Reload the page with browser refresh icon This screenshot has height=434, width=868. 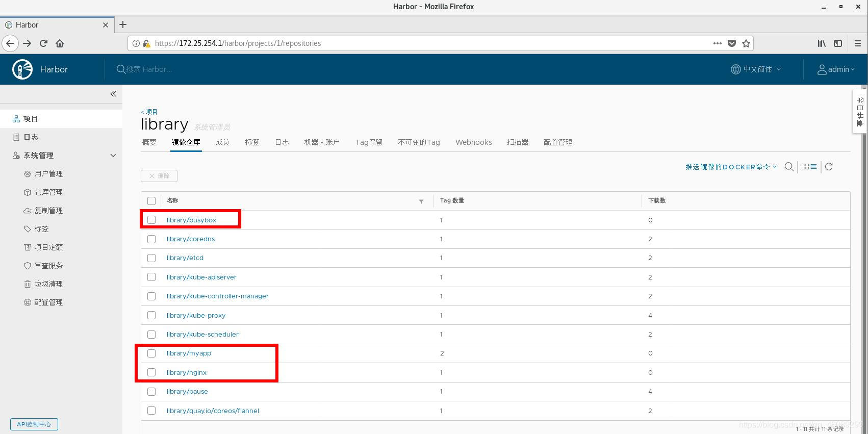(x=43, y=43)
